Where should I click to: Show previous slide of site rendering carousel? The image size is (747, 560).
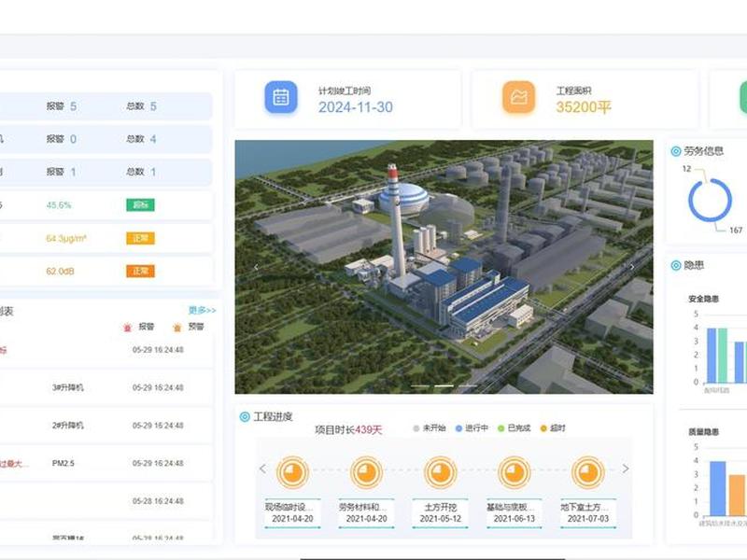(256, 267)
